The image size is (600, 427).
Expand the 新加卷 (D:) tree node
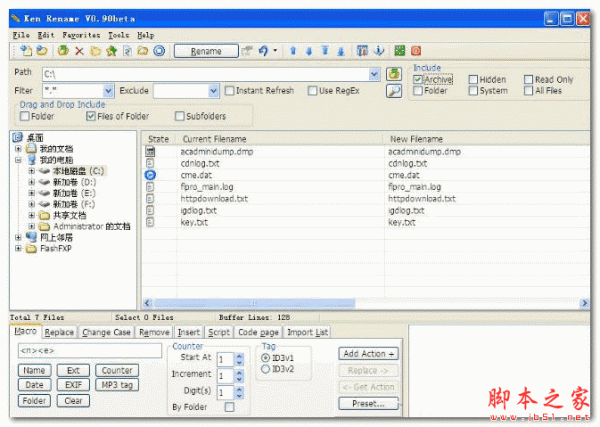pyautogui.click(x=32, y=182)
